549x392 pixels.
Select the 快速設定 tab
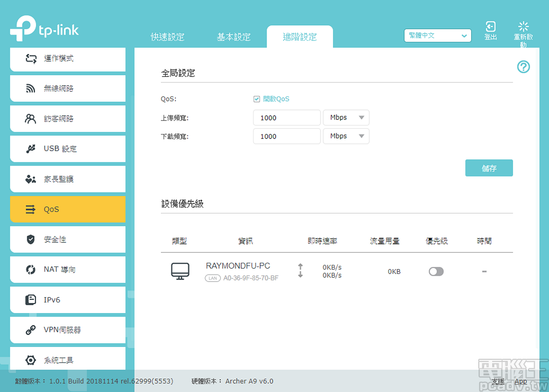coord(168,37)
